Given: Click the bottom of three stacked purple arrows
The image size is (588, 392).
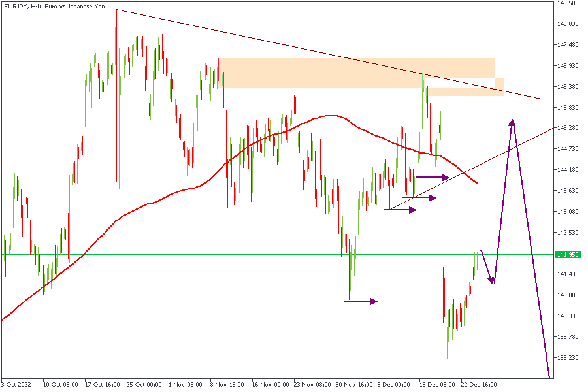Looking at the screenshot, I should pos(400,210).
